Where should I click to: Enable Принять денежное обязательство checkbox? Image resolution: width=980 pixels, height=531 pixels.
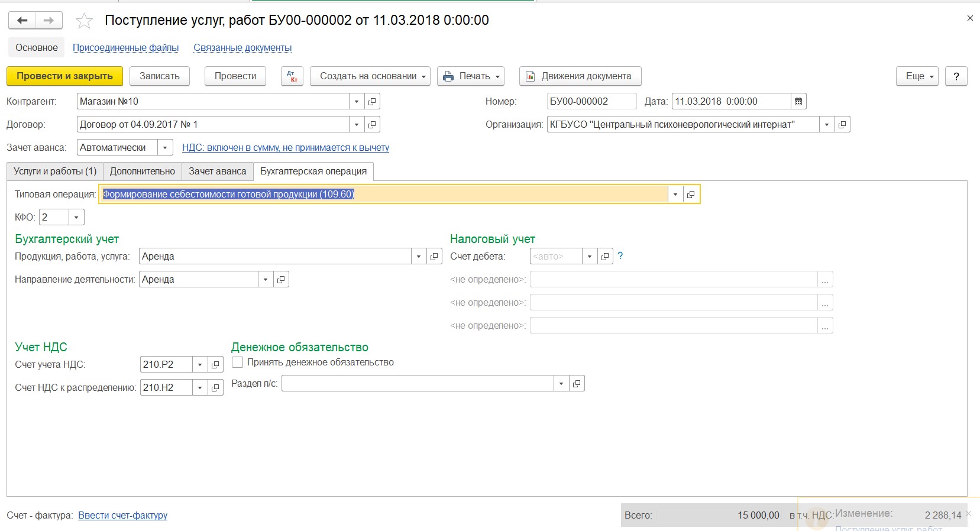pyautogui.click(x=238, y=362)
